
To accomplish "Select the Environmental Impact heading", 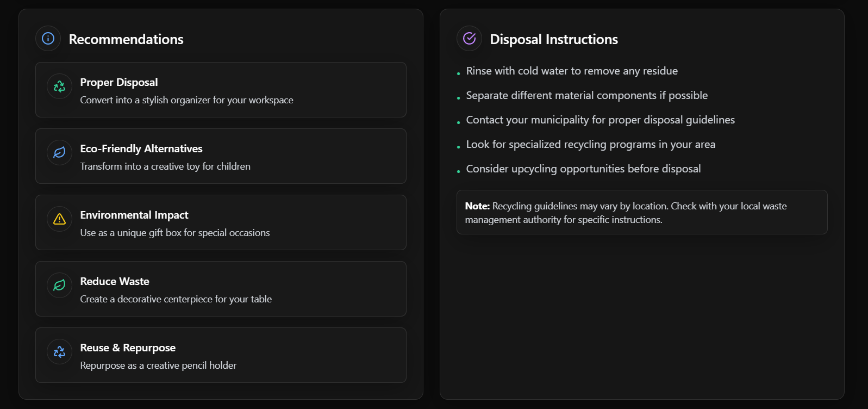I will [134, 215].
